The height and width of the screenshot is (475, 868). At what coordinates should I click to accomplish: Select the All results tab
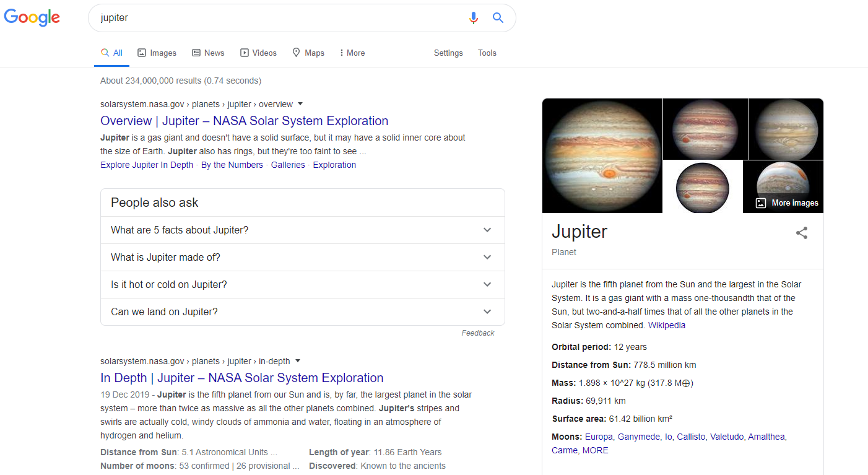pyautogui.click(x=112, y=53)
